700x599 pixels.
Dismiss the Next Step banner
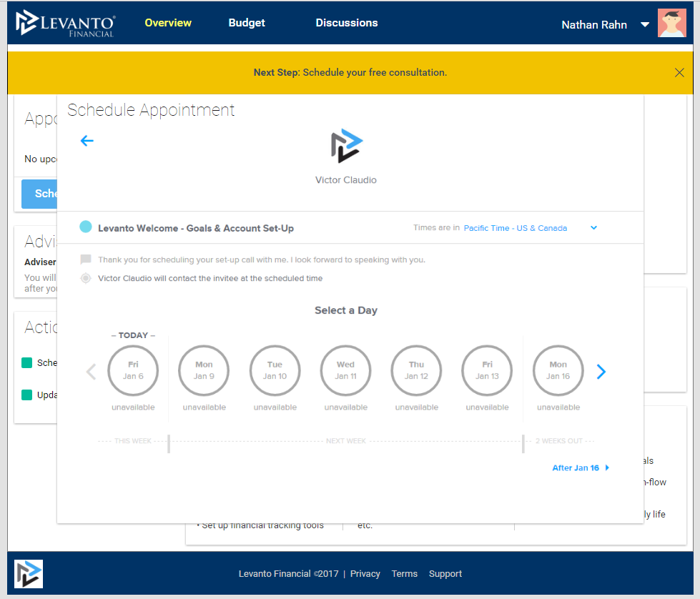coord(679,73)
